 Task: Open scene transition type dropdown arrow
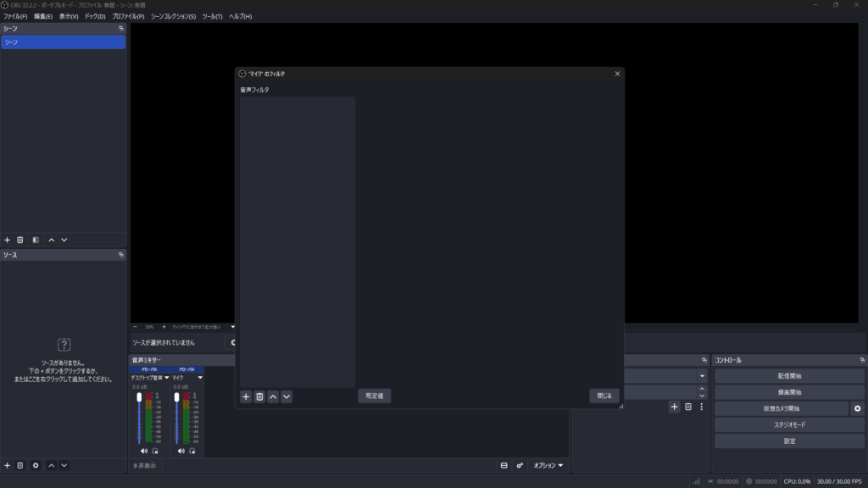click(x=702, y=376)
